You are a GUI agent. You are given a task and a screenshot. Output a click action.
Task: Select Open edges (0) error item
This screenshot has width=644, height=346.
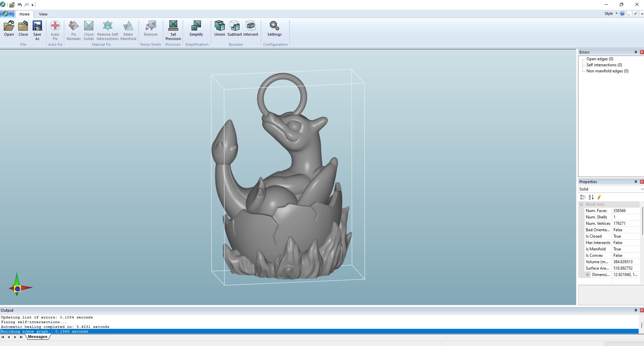click(600, 59)
